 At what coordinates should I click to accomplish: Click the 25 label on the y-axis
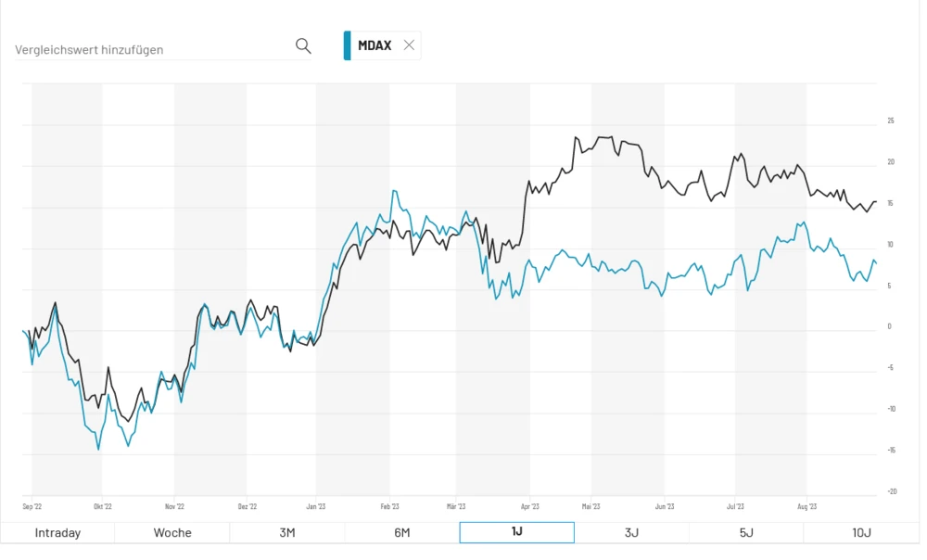(891, 121)
